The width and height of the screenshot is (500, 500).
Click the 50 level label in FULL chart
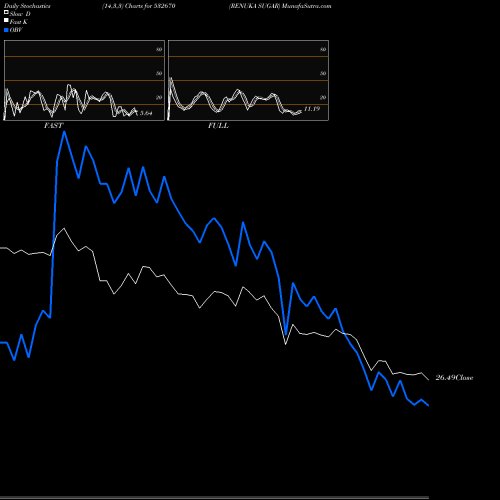[x=323, y=73]
